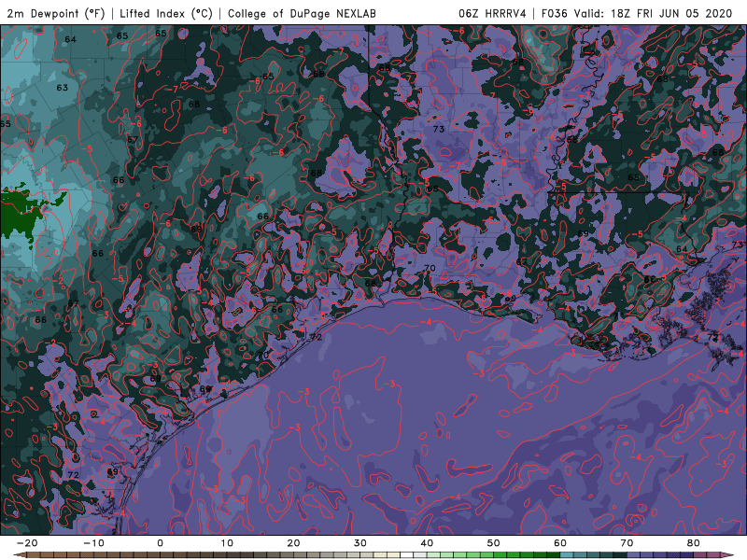
Task: Click the "63" dewpoint value on the map
Action: pos(62,88)
